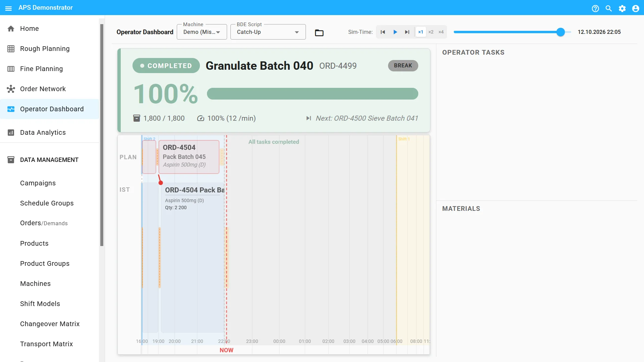Click the green 100% progress bar
The width and height of the screenshot is (644, 362).
click(x=312, y=94)
